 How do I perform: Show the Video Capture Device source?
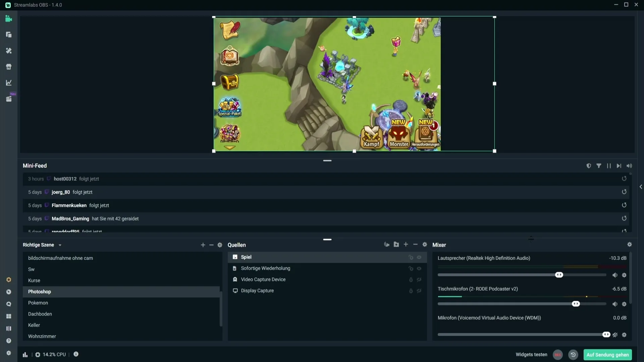tap(419, 280)
